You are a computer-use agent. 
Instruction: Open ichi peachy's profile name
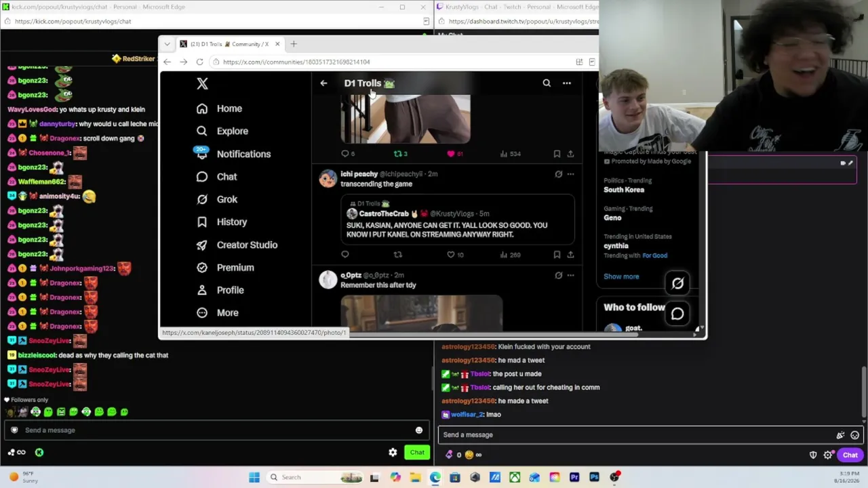(359, 174)
